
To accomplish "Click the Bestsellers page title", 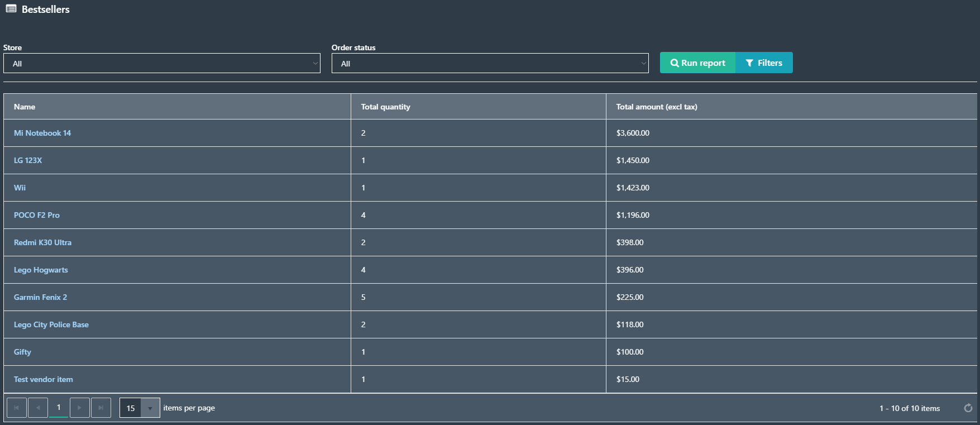I will pos(46,9).
